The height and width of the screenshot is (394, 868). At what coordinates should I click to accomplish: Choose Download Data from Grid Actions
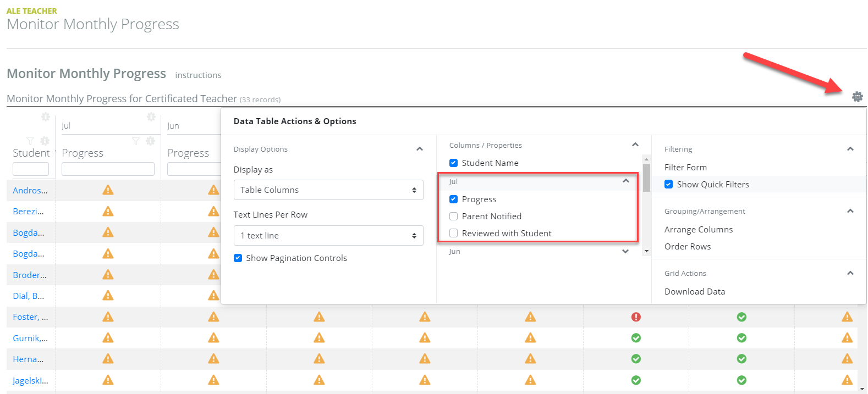[x=694, y=291]
